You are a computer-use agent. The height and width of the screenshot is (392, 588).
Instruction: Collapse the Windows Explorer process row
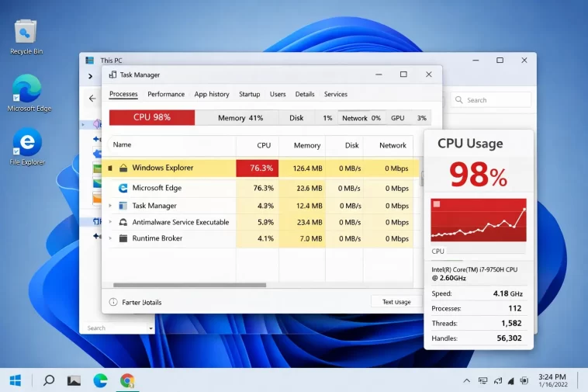[110, 168]
